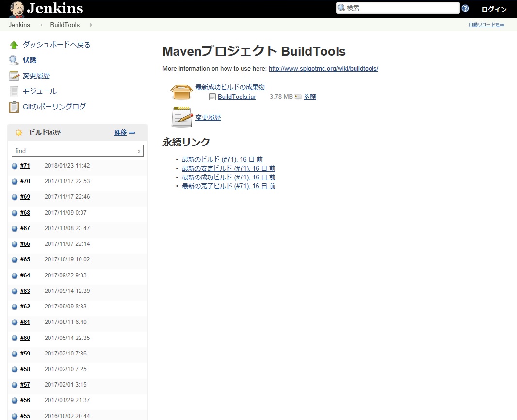Click the Jenkins breadcrumb item

click(19, 25)
